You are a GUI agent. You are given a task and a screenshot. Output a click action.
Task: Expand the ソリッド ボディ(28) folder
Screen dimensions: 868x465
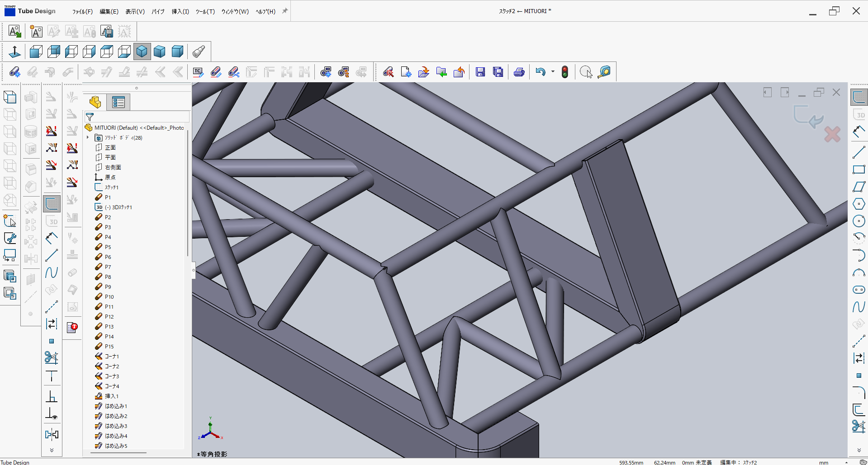(88, 137)
